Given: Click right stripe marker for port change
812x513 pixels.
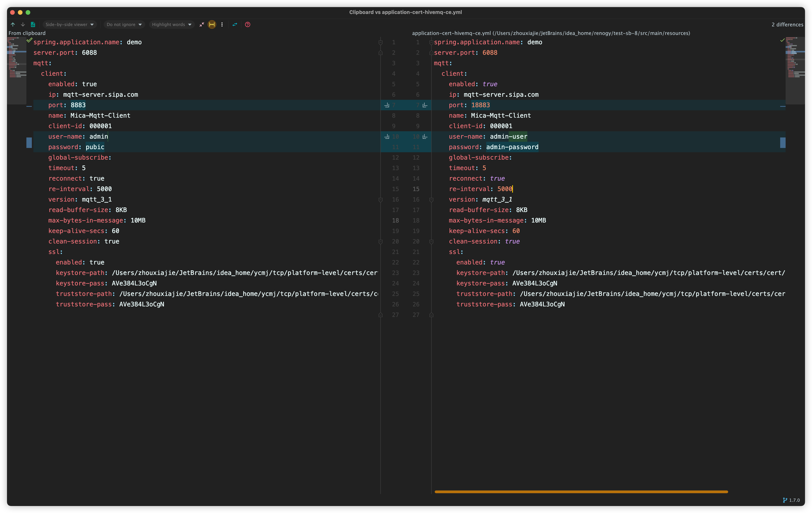Looking at the screenshot, I should coord(783,106).
